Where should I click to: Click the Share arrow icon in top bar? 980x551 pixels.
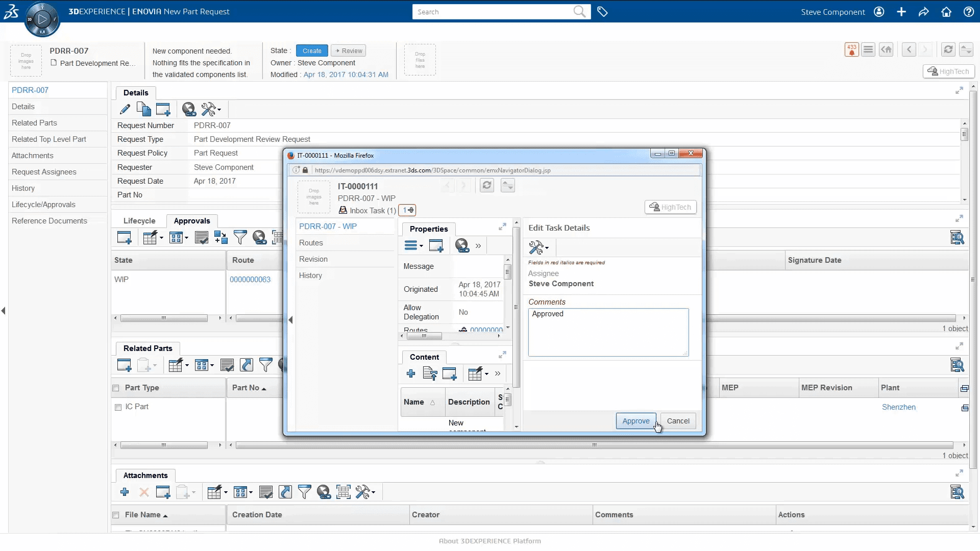click(x=924, y=12)
